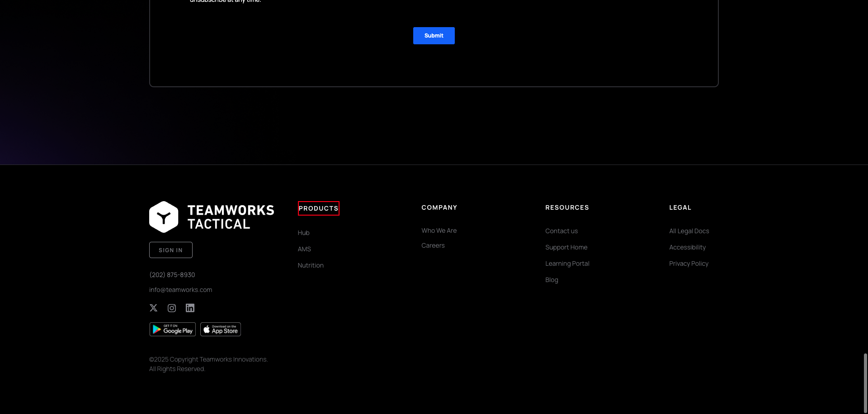Open the COMPANY section heading
This screenshot has height=414, width=868.
(x=439, y=207)
